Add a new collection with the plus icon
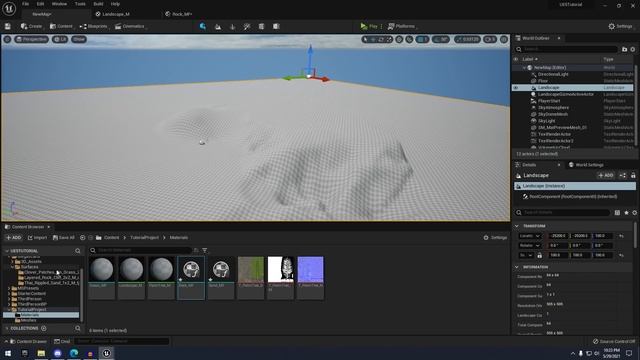640x360 pixels. [44, 328]
